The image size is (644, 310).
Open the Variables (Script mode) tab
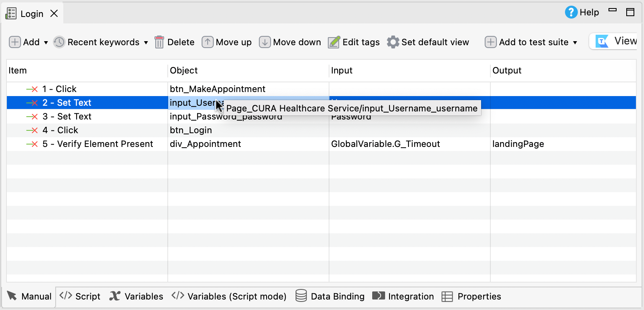click(x=229, y=296)
